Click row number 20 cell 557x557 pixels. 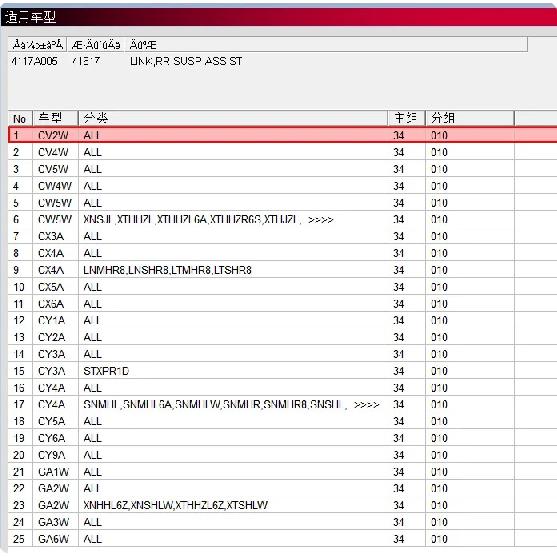click(x=19, y=455)
